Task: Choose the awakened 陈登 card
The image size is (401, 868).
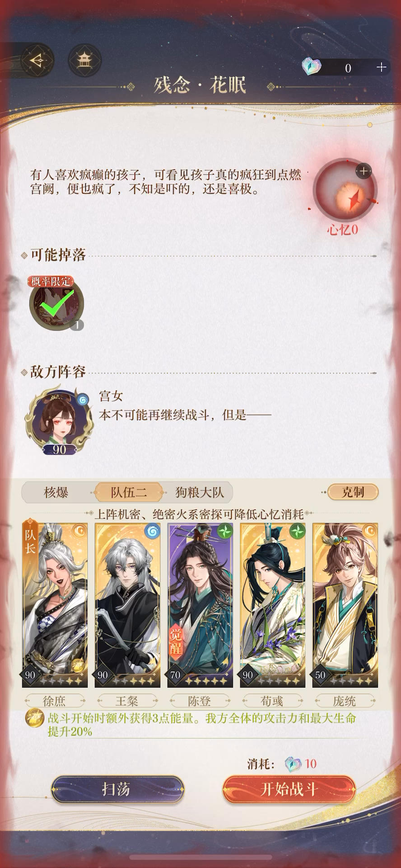Action: point(200,605)
